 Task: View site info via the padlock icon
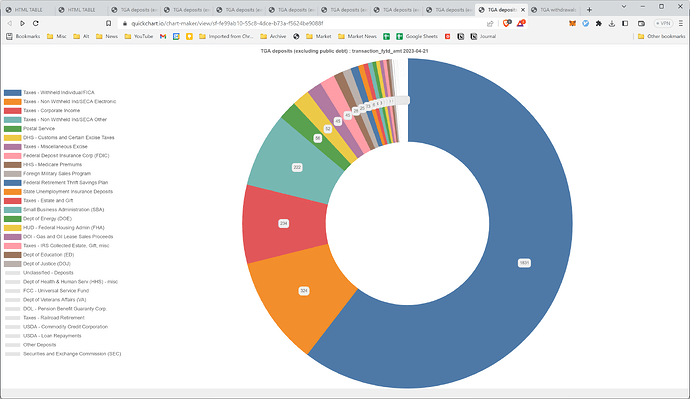tap(125, 24)
